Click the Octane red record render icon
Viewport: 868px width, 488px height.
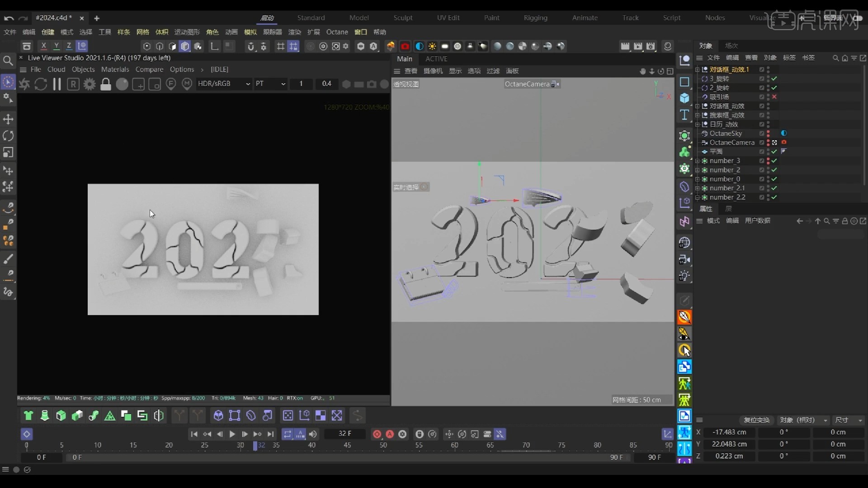pos(405,46)
